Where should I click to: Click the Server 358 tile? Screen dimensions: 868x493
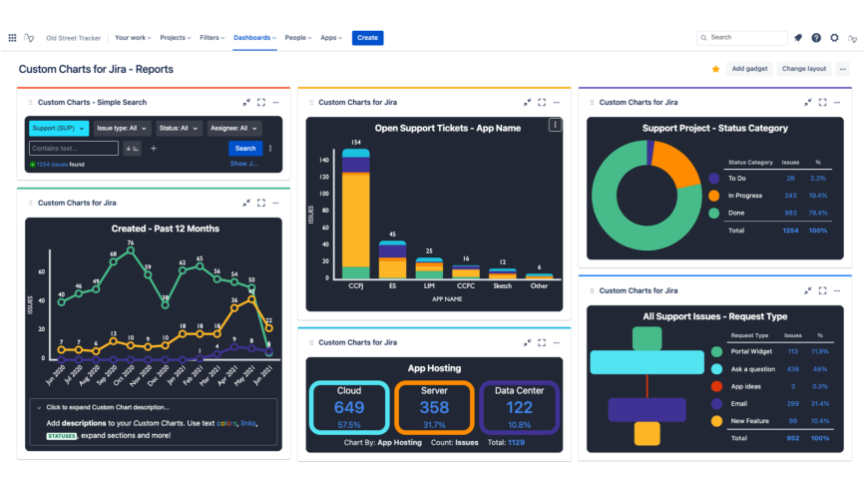coord(434,408)
